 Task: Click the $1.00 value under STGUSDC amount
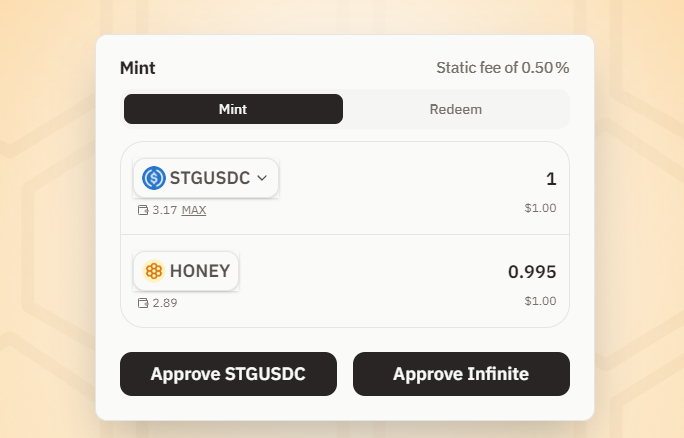pyautogui.click(x=540, y=208)
